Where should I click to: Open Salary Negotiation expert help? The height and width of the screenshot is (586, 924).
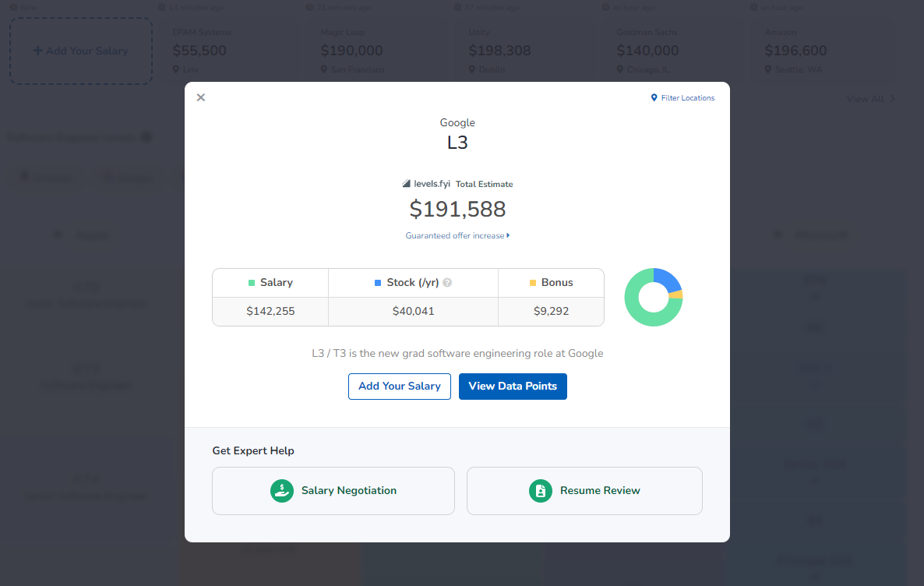[x=333, y=490]
